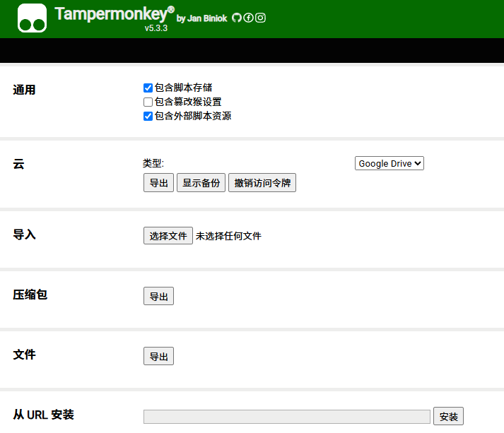Toggle the 包含外部脚本资源 checkbox
This screenshot has width=504, height=433.
pos(148,116)
